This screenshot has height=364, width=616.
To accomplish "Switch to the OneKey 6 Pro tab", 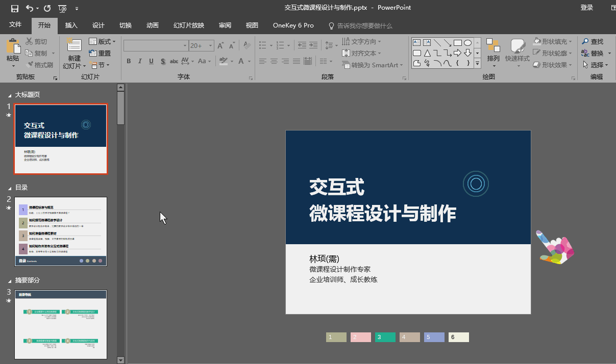I will pyautogui.click(x=293, y=25).
